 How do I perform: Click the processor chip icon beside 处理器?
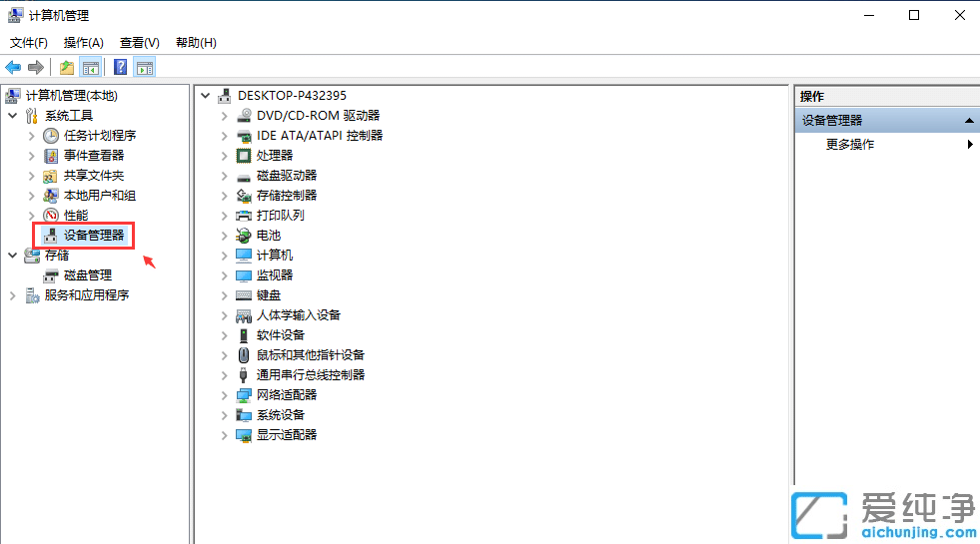tap(244, 156)
